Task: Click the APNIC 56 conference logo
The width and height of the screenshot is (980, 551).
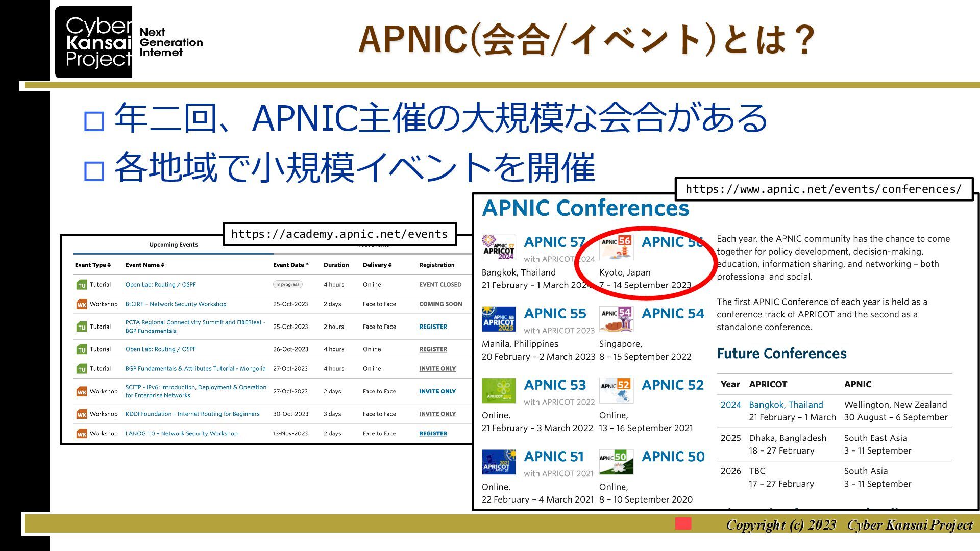Action: click(x=616, y=247)
